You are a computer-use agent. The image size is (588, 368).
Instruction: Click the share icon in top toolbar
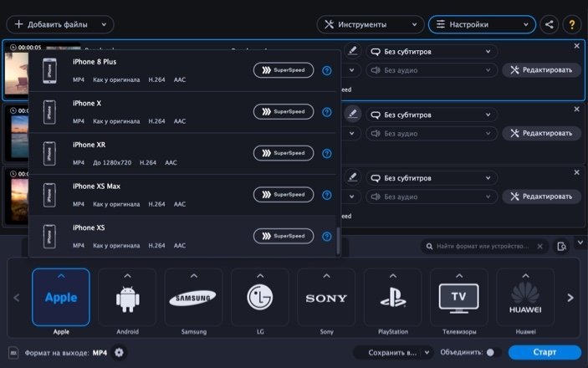coord(549,24)
